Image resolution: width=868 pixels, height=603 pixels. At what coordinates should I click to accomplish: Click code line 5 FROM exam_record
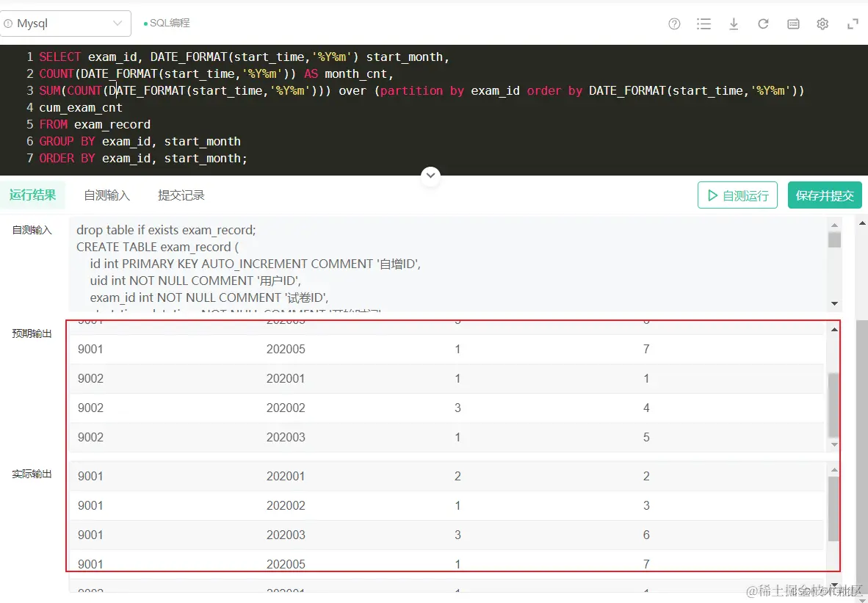pos(95,125)
